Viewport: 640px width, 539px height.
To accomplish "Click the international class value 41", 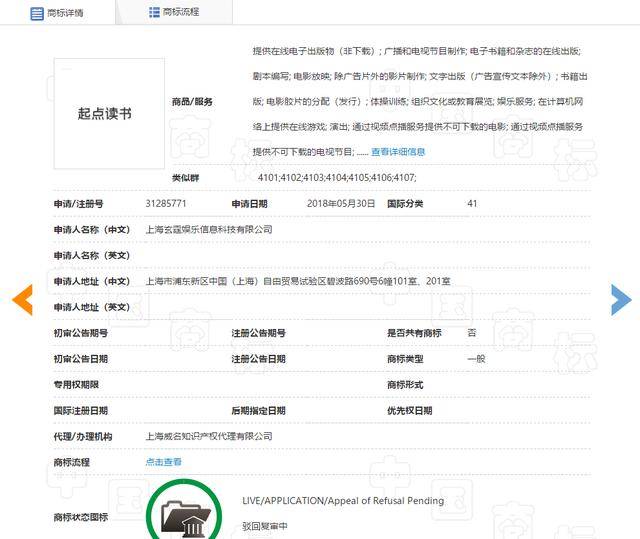I will 472,203.
